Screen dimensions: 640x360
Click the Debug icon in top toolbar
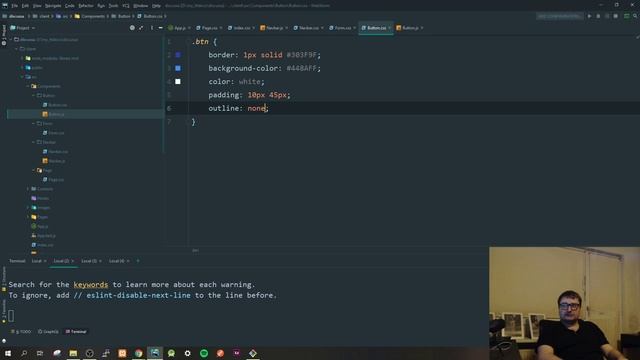point(598,16)
